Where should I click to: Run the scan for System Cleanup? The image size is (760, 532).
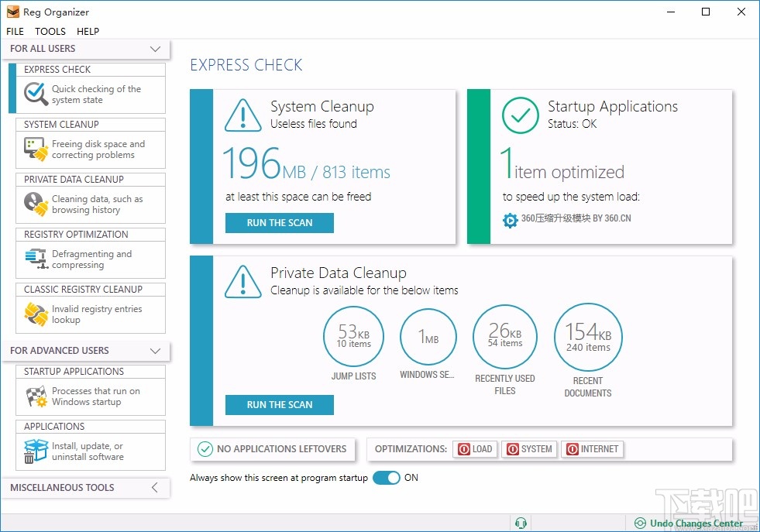(280, 223)
